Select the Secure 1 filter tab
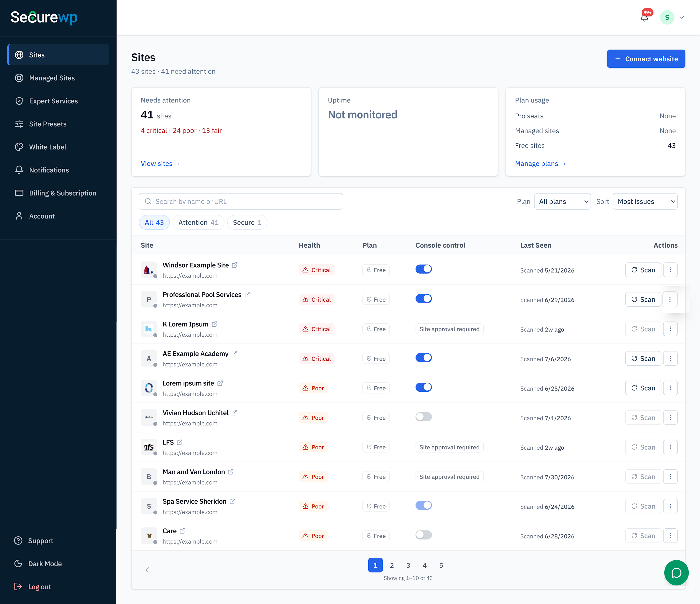Image resolution: width=700 pixels, height=604 pixels. [247, 222]
